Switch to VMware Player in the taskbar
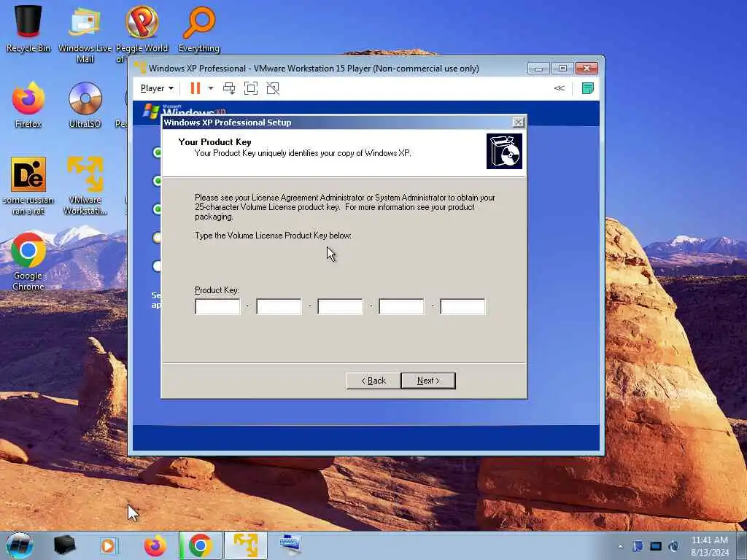747x560 pixels. (246, 545)
